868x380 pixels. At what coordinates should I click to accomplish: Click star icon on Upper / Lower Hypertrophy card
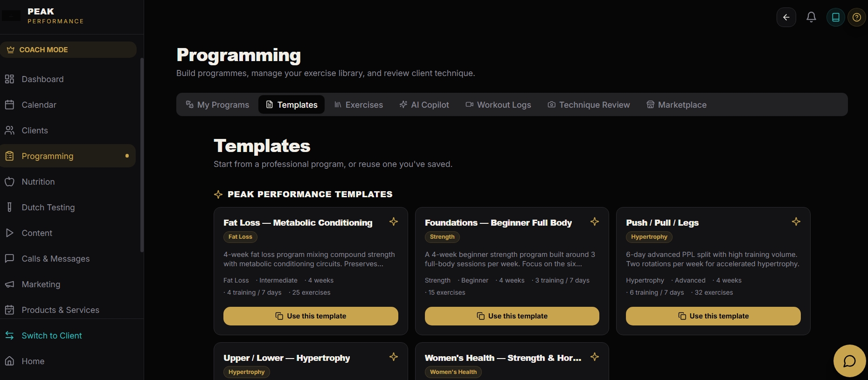tap(394, 357)
